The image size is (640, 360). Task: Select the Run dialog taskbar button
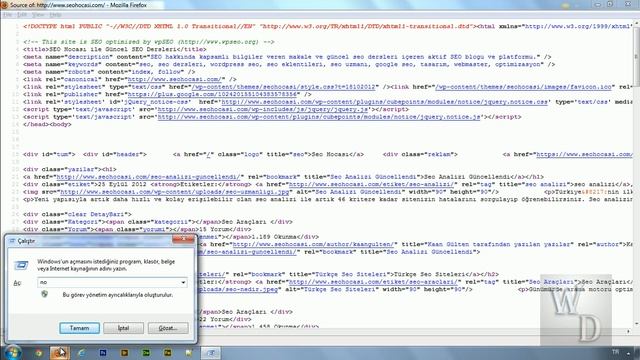point(211,353)
